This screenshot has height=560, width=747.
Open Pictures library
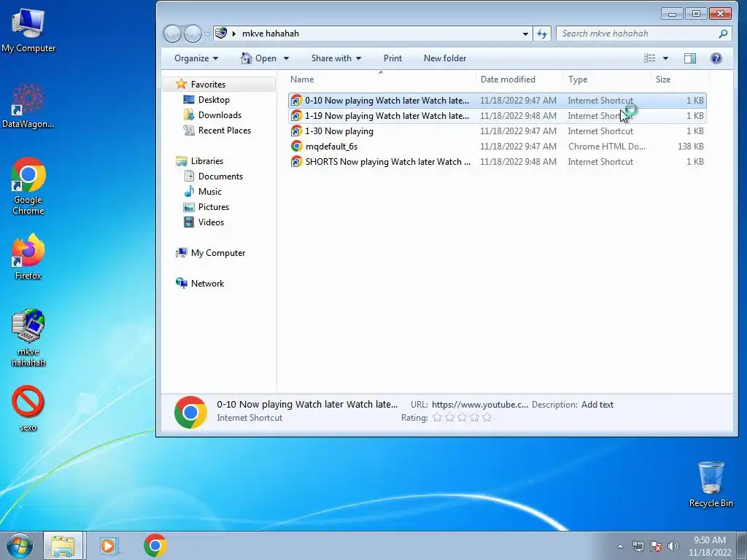coord(214,206)
